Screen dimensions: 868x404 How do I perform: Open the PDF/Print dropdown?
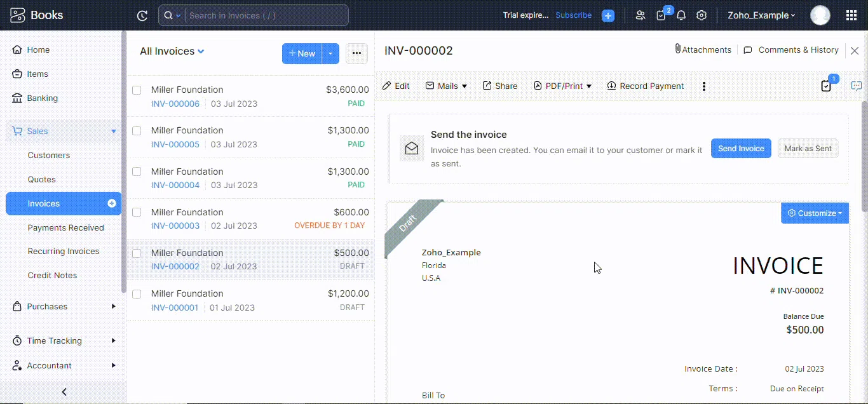point(562,86)
